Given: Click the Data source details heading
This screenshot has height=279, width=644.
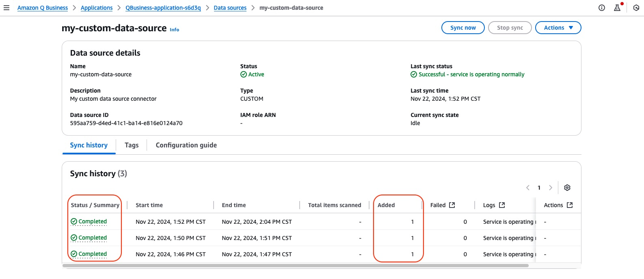Looking at the screenshot, I should (105, 53).
